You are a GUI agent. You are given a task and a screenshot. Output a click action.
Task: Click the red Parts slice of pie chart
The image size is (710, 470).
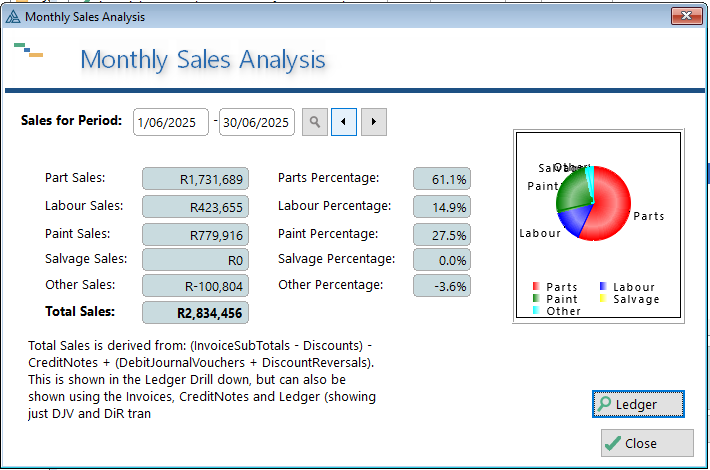pyautogui.click(x=611, y=204)
